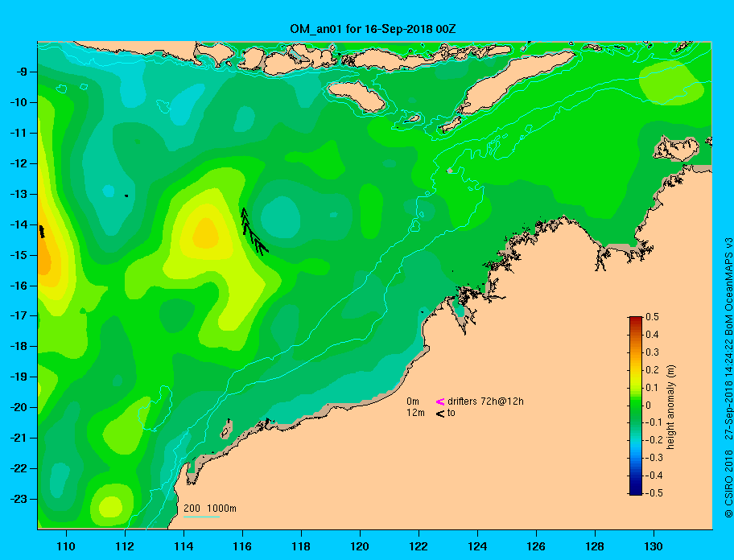Click the magenta drifter arrow in the legend
Image resolution: width=734 pixels, height=560 pixels.
pyautogui.click(x=440, y=401)
